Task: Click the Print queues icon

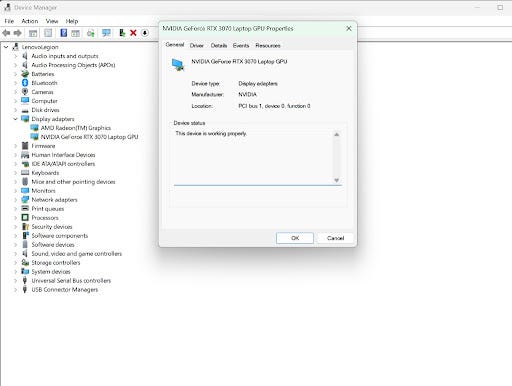Action: pyautogui.click(x=25, y=209)
